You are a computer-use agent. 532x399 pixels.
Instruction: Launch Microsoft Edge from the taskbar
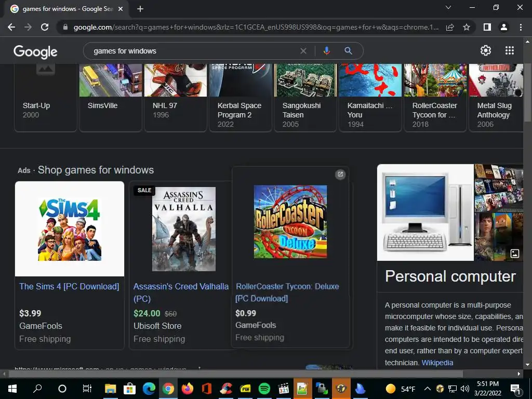pos(149,389)
